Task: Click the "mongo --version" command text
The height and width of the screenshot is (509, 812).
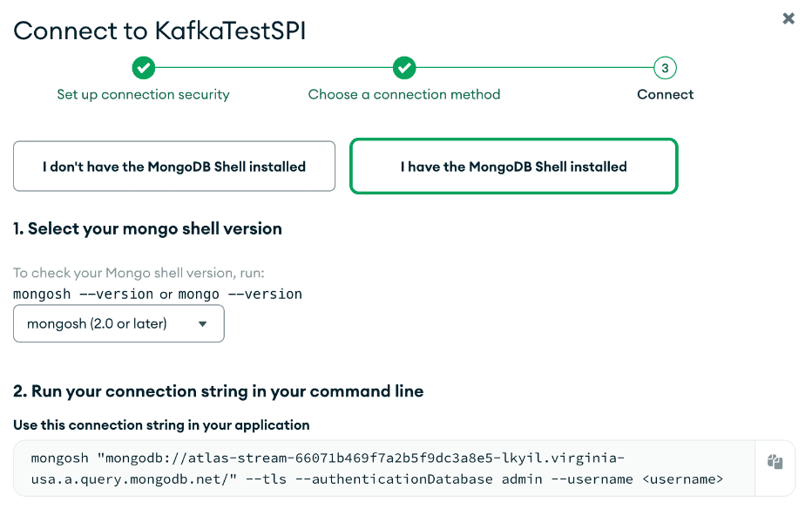Action: point(240,294)
